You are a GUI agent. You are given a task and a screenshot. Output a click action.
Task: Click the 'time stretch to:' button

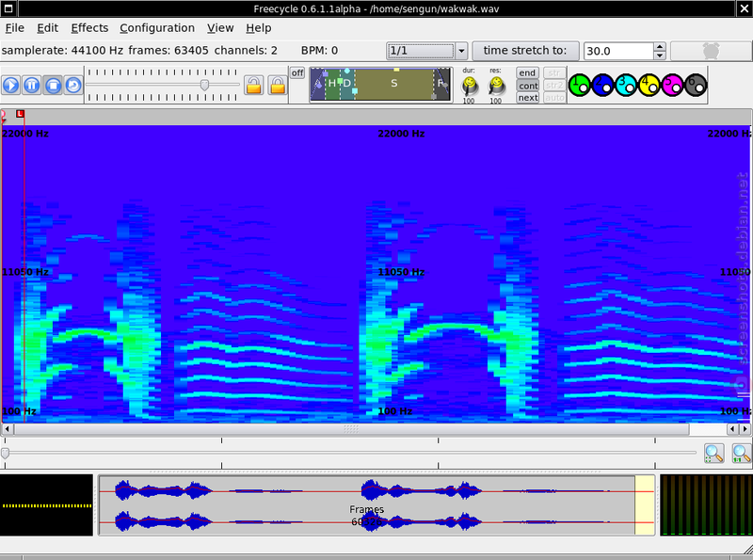(525, 51)
